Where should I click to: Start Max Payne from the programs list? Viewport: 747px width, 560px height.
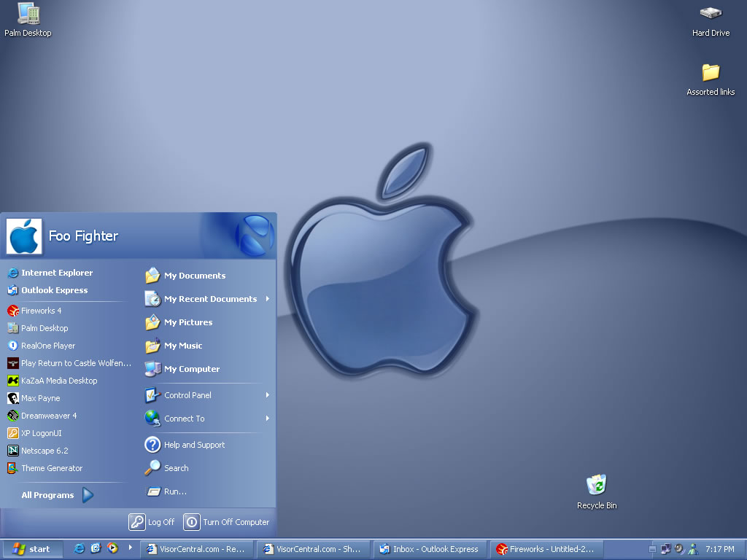[40, 398]
